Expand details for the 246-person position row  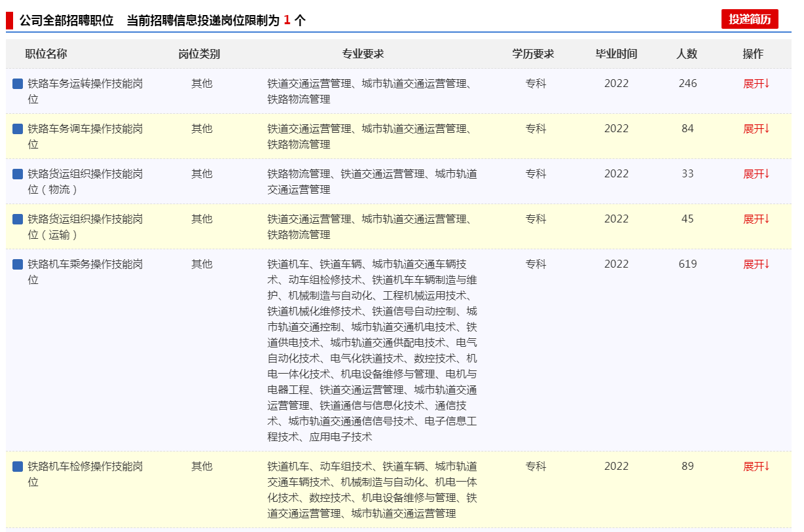click(x=756, y=84)
